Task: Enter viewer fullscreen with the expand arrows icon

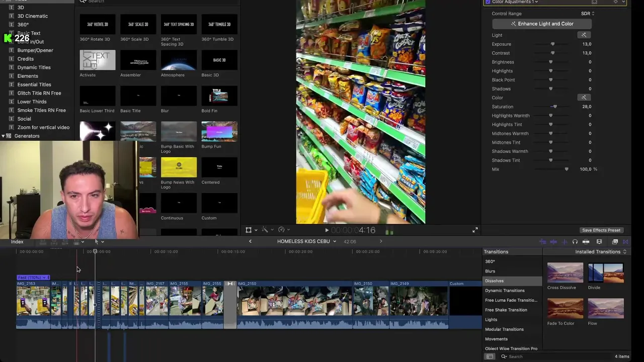Action: click(x=475, y=230)
